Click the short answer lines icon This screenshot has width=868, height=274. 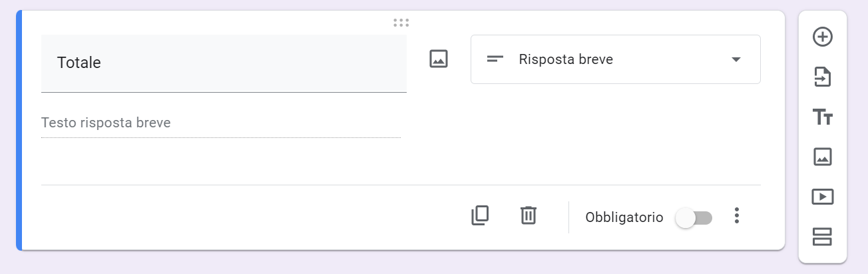(495, 59)
